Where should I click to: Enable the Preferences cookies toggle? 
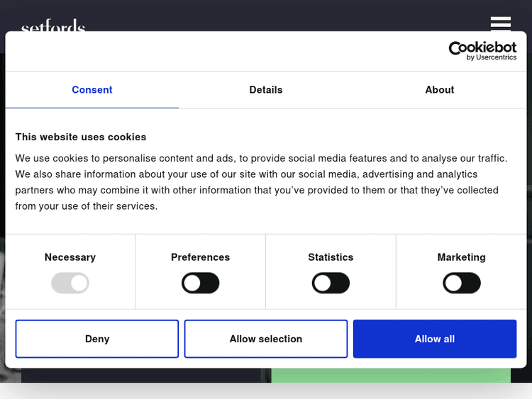[200, 283]
